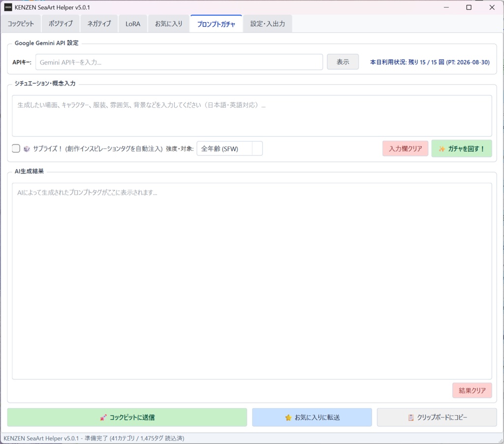The image size is (504, 444).
Task: Click the コックピットに送信 button
Action: (127, 417)
